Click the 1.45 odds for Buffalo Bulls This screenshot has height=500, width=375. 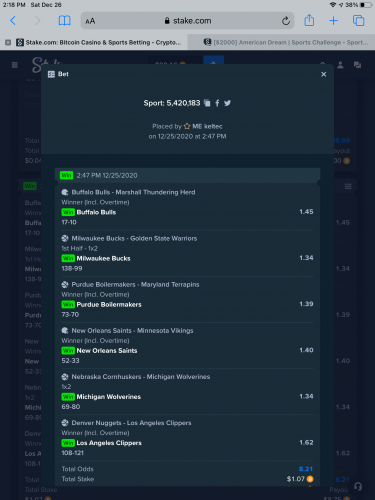coord(306,212)
